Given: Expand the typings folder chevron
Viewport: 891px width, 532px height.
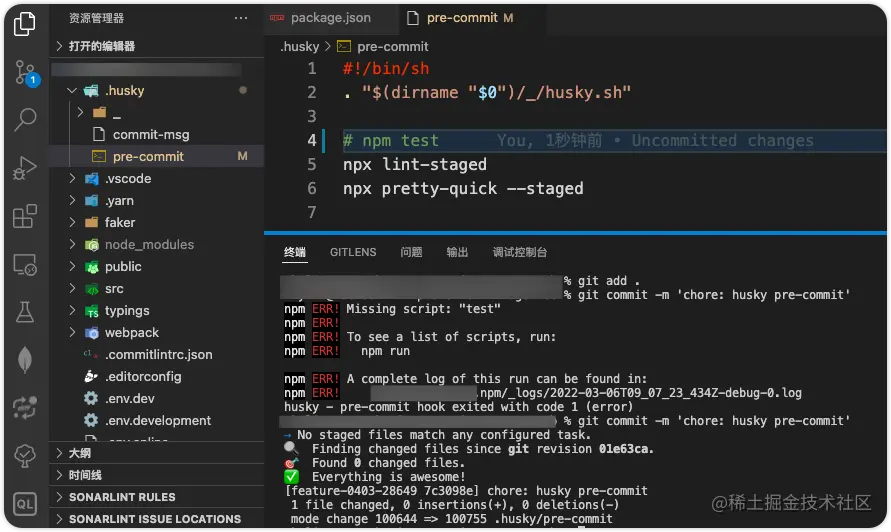Looking at the screenshot, I should tap(72, 310).
